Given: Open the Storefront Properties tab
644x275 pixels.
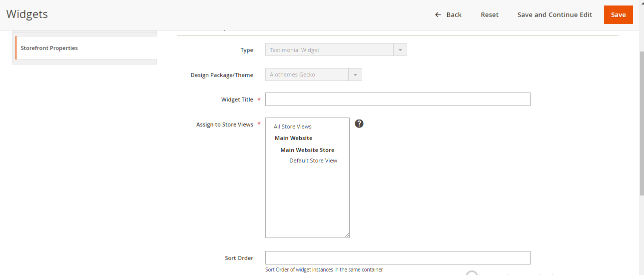Looking at the screenshot, I should pos(49,48).
